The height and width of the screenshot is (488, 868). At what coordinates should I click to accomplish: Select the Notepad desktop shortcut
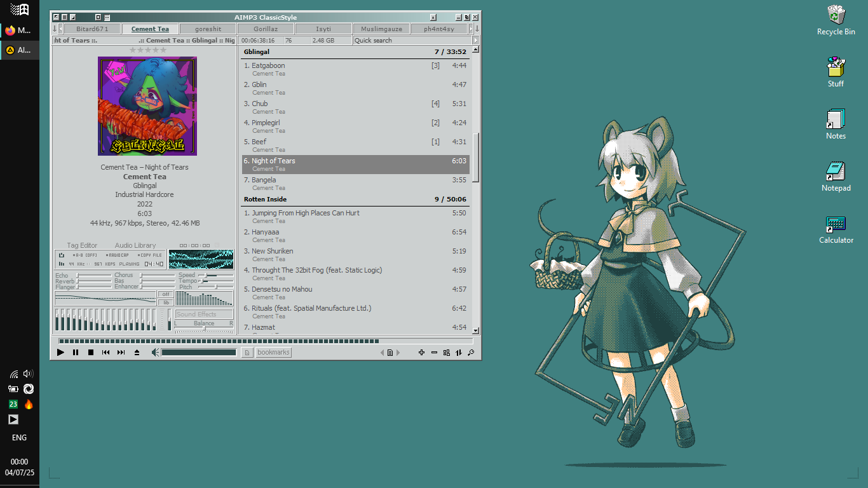point(836,176)
